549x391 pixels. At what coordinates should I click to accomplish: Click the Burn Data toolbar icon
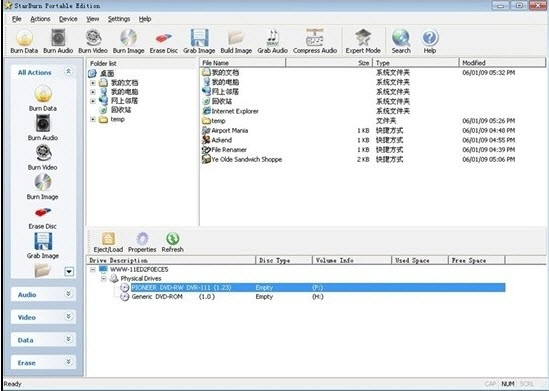[24, 41]
